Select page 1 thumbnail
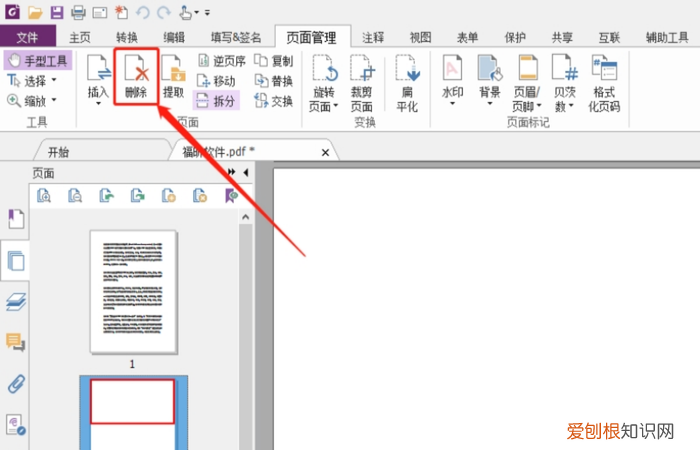The height and width of the screenshot is (450, 700). tap(133, 292)
